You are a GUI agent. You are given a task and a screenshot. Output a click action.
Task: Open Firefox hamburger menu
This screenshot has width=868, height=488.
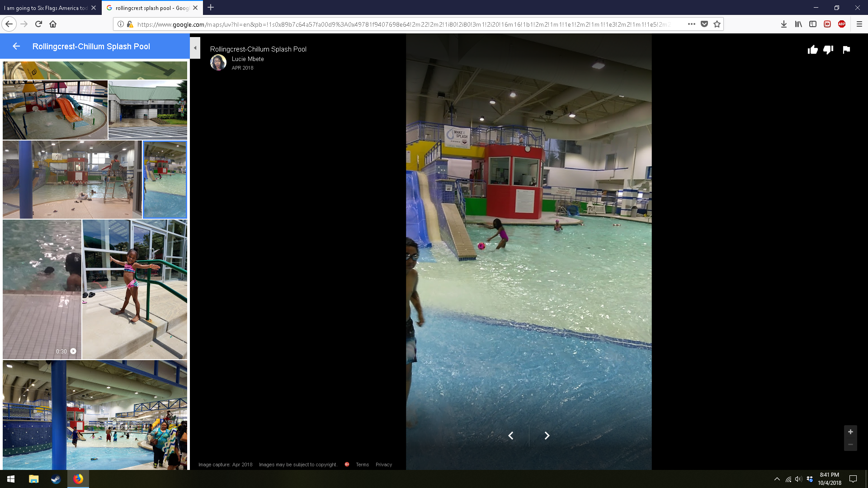859,24
